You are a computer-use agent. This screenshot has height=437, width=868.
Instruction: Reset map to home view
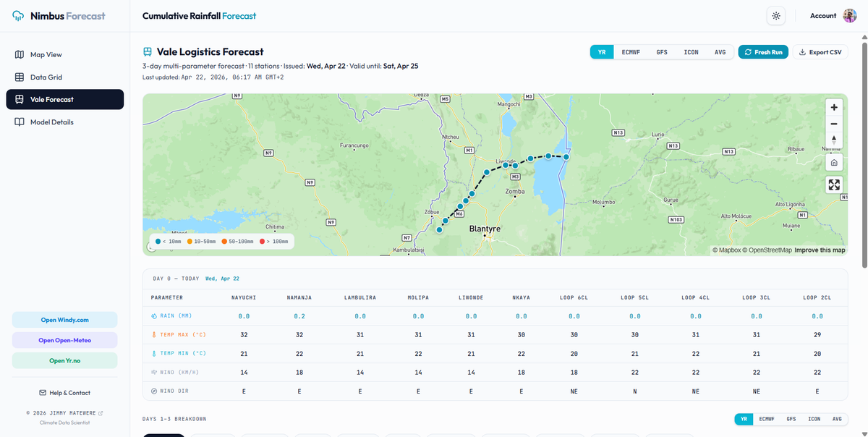(x=834, y=163)
